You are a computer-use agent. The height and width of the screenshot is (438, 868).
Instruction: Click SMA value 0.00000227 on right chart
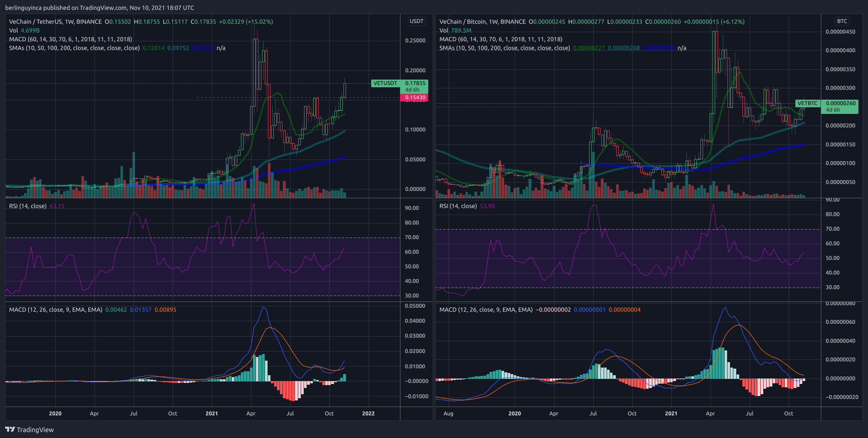[x=589, y=48]
